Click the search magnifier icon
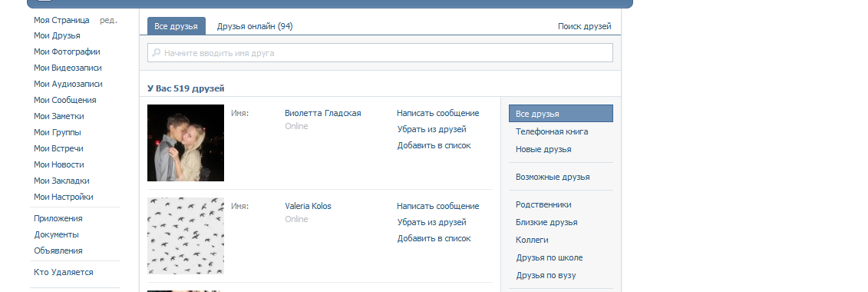Viewport: 868px width, 292px height. click(157, 53)
